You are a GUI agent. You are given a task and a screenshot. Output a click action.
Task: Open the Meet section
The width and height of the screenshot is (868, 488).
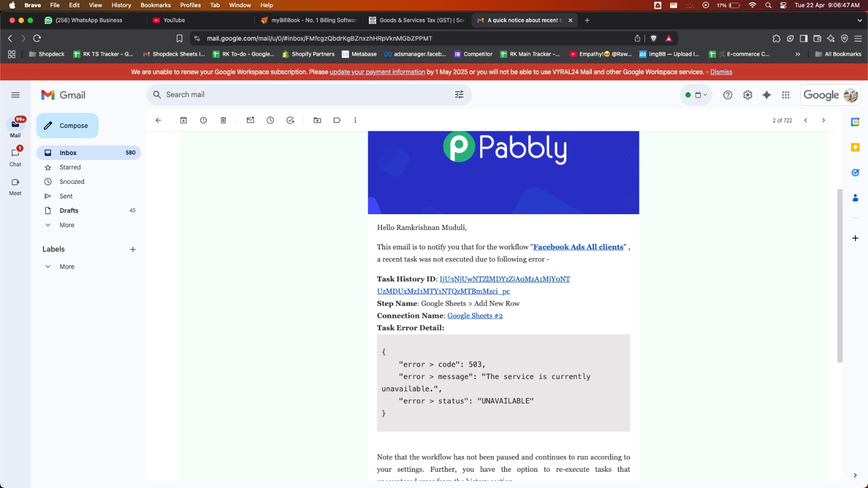[x=15, y=187]
